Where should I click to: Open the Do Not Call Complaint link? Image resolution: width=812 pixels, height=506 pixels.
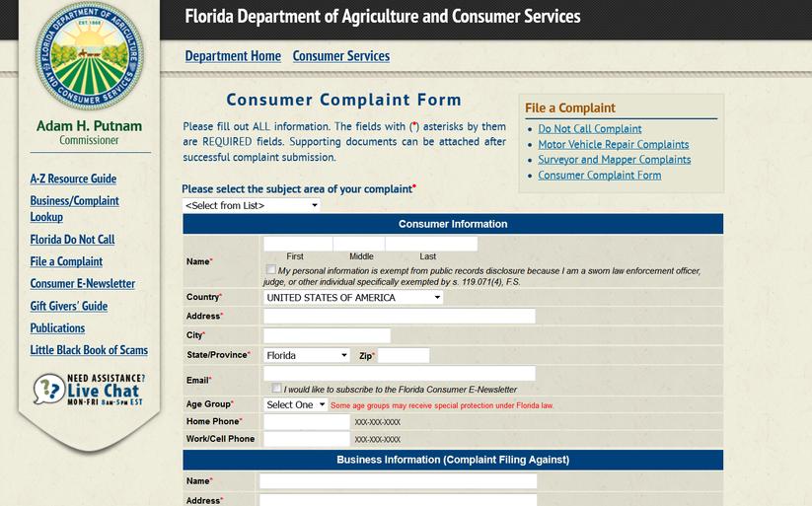point(590,129)
